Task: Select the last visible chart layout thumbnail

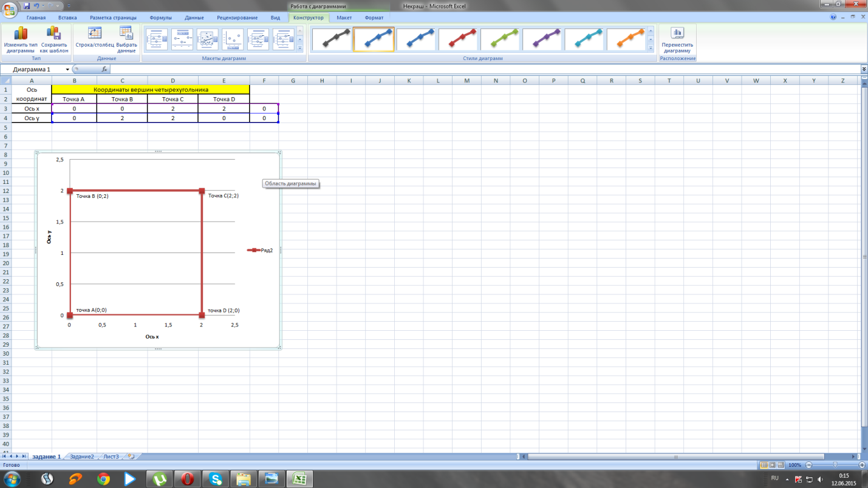Action: [284, 39]
